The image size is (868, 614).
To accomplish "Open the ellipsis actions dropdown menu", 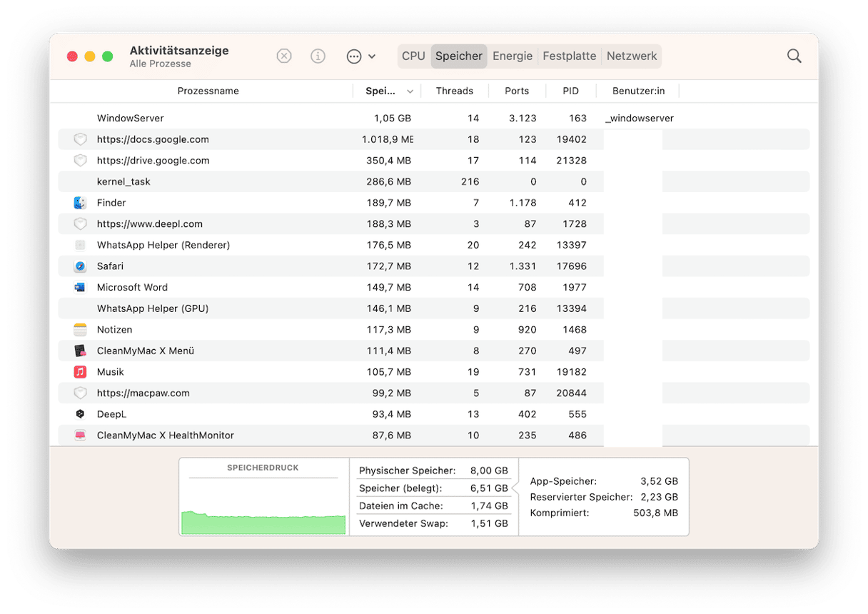I will pyautogui.click(x=360, y=56).
